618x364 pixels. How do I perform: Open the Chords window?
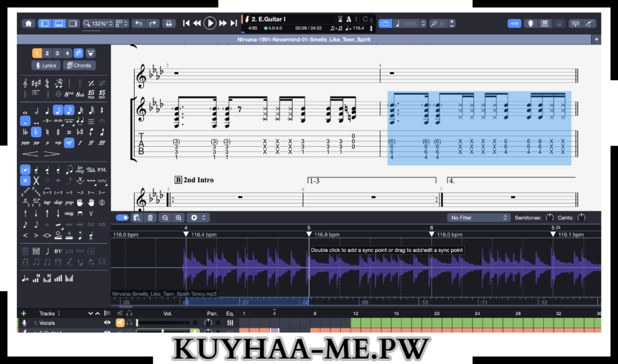(x=80, y=65)
